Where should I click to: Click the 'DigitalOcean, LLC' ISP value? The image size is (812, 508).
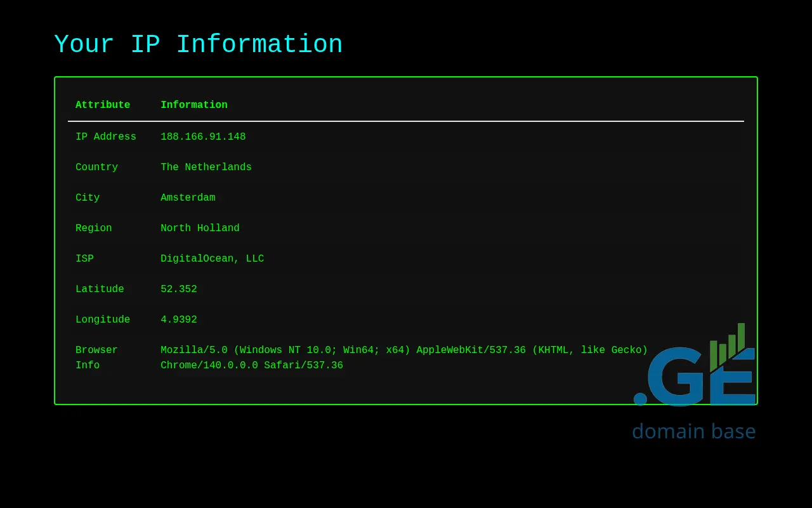(212, 259)
